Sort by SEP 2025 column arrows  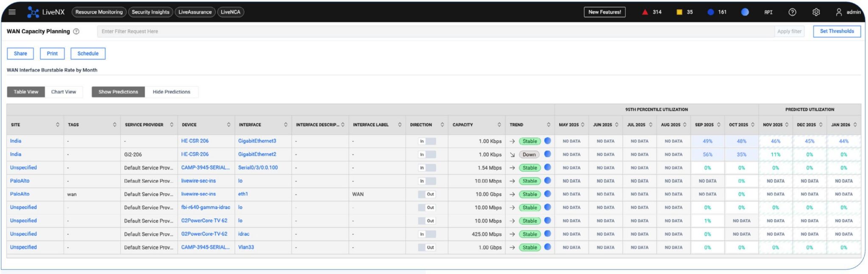pos(718,125)
